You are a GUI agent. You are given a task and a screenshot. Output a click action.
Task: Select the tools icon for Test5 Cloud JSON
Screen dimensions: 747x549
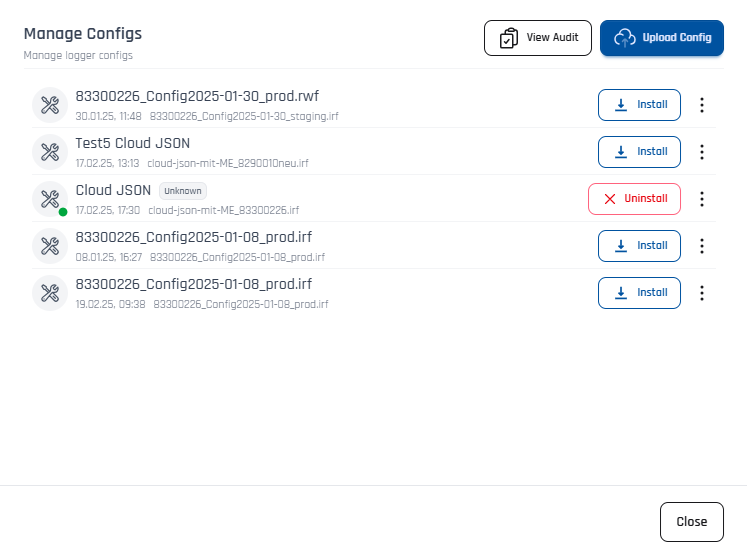pos(49,152)
